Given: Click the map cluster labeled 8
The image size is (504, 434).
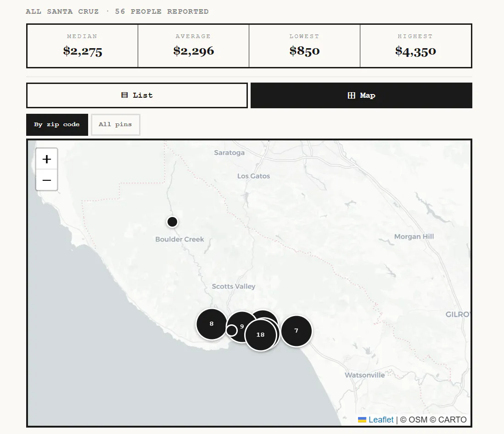Looking at the screenshot, I should click(212, 324).
